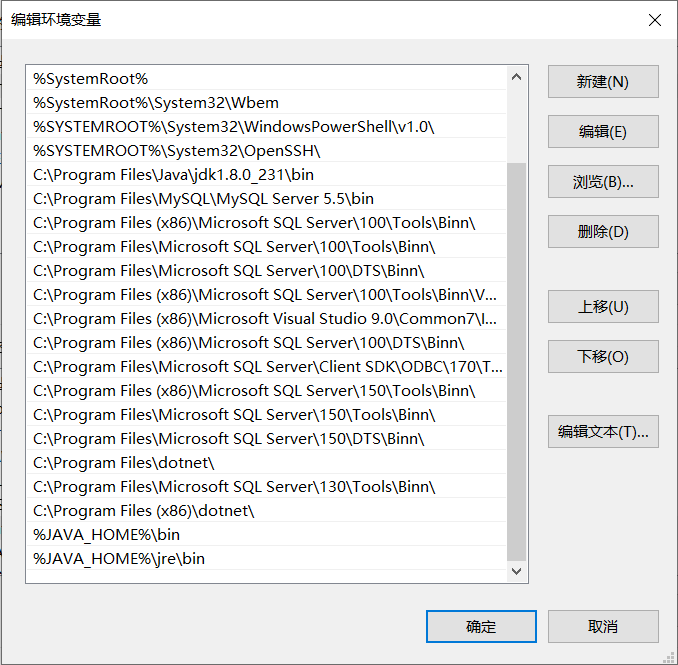Screen dimensions: 678x665
Task: Move entry down with 下移(O)
Action: click(x=603, y=357)
